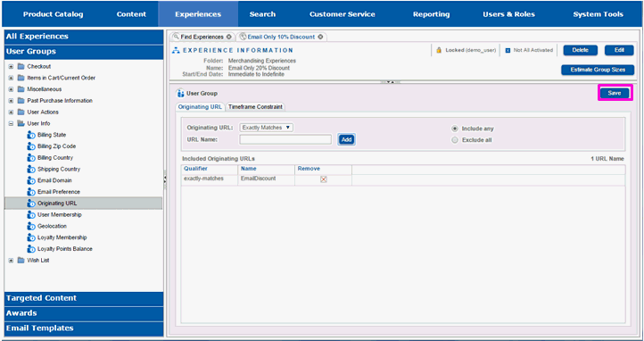Click the Not All Activated status icon

(x=508, y=51)
